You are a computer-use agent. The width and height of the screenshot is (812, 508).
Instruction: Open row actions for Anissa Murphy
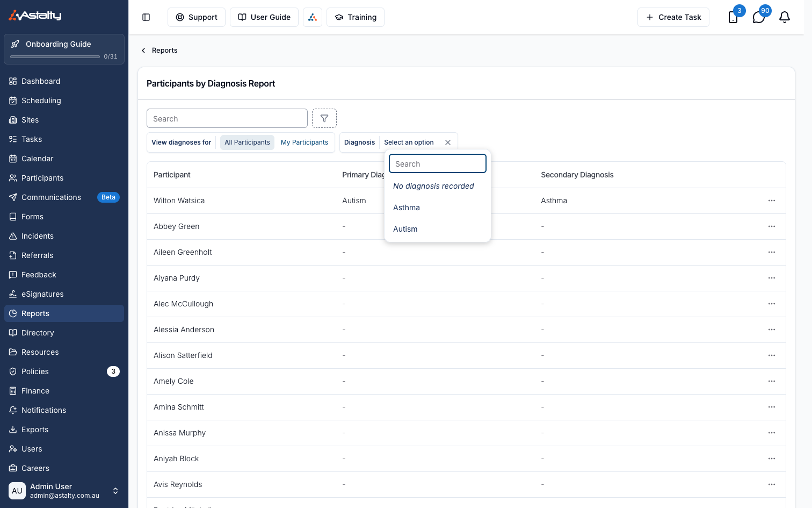(772, 433)
